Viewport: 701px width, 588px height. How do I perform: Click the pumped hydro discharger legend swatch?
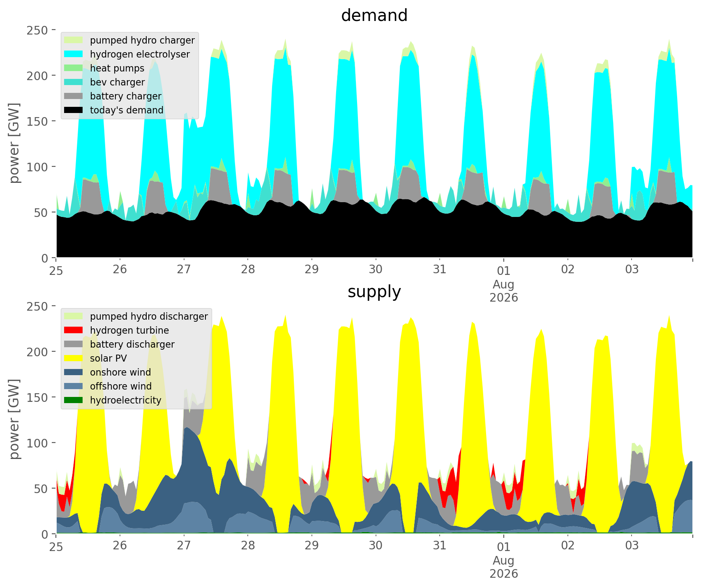tap(74, 316)
